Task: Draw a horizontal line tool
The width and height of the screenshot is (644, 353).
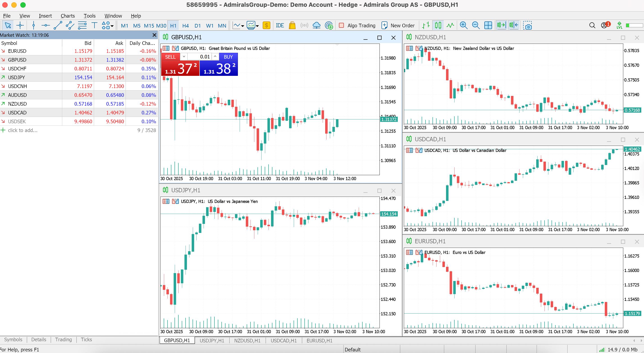Action: click(x=46, y=25)
